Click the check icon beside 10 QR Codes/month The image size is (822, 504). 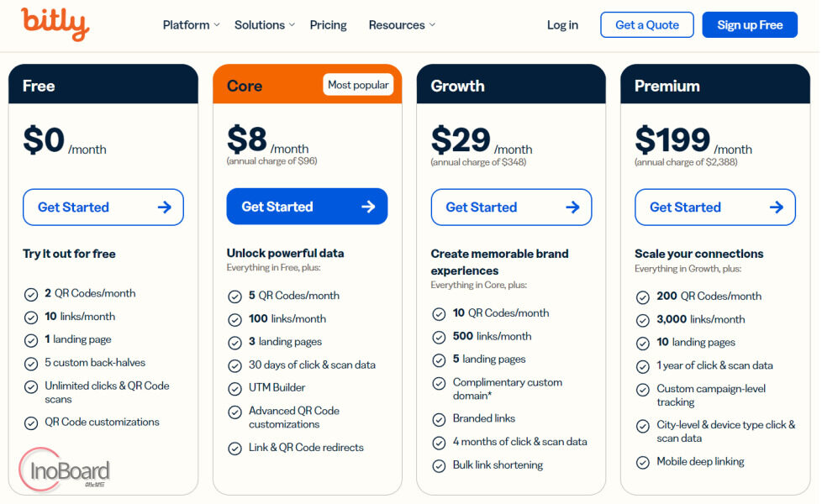439,314
